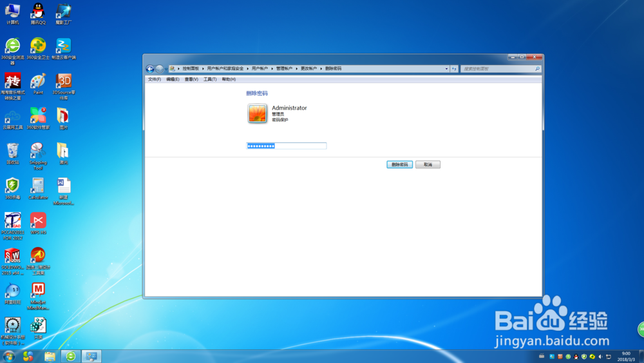Click the 管理帐户 breadcrumb

pyautogui.click(x=284, y=68)
